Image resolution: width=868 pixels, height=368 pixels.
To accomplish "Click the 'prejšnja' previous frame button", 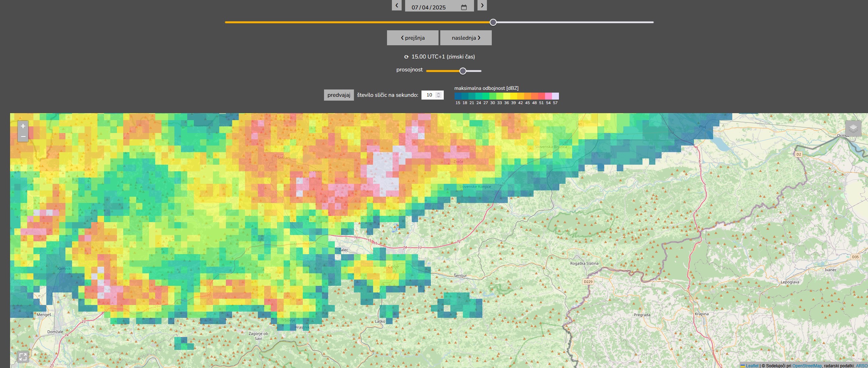I will click(x=412, y=38).
